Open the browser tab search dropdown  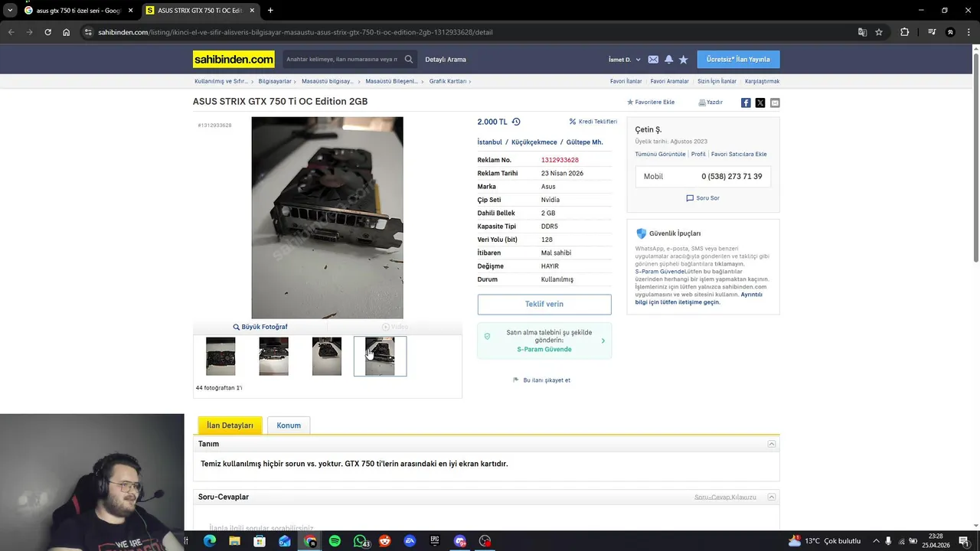(10, 10)
